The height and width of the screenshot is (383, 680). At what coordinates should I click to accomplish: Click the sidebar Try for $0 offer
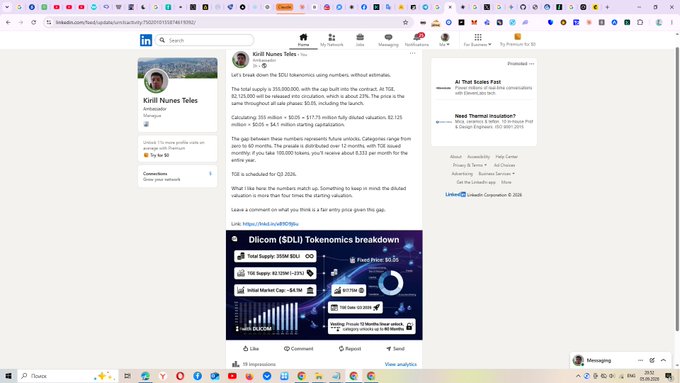point(156,155)
